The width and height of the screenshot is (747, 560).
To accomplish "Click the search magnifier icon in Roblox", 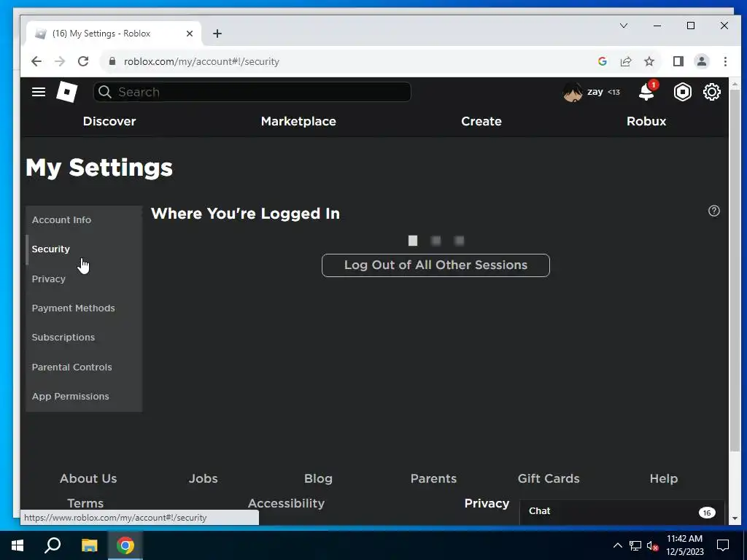I will (105, 92).
